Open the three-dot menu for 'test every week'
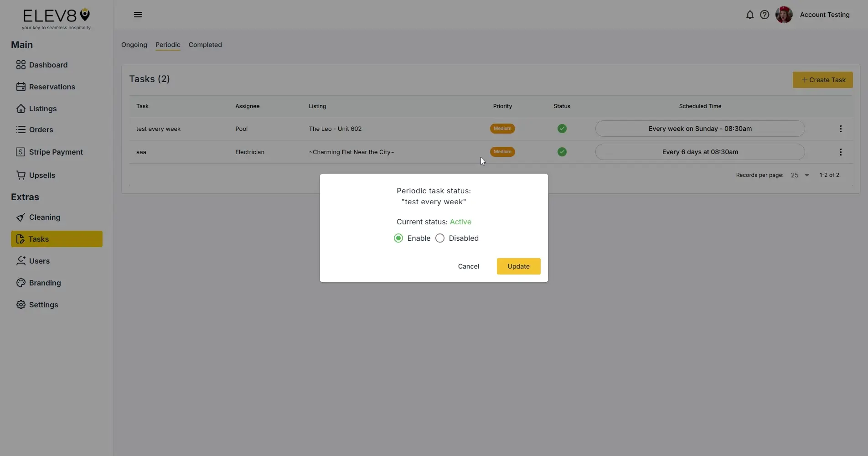Viewport: 868px width, 456px height. (x=841, y=129)
